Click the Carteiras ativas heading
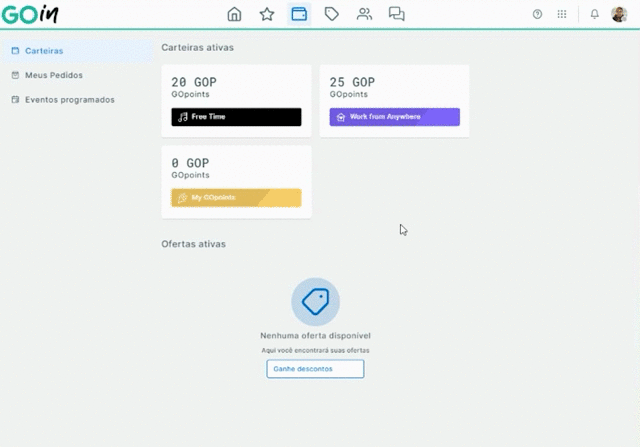 click(198, 47)
